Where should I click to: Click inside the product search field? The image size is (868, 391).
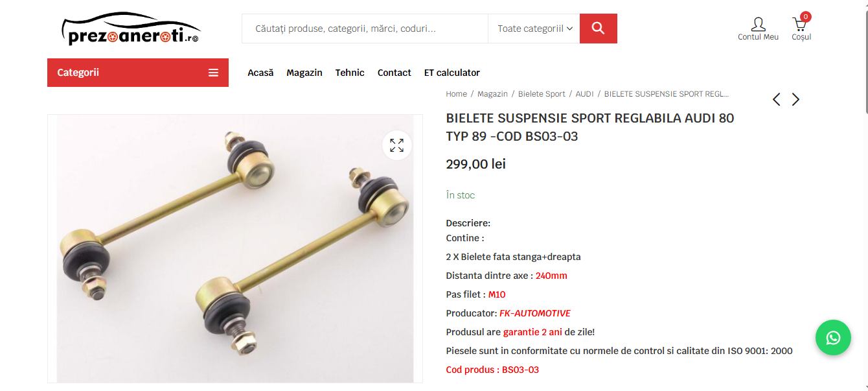pyautogui.click(x=365, y=29)
